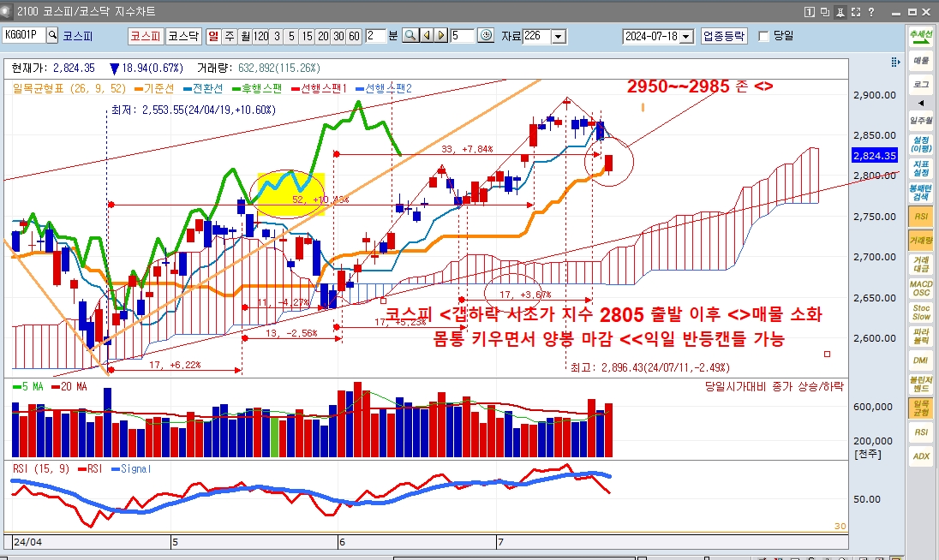Select 일주월 period sidebar button
The width and height of the screenshot is (939, 560).
pos(921,120)
